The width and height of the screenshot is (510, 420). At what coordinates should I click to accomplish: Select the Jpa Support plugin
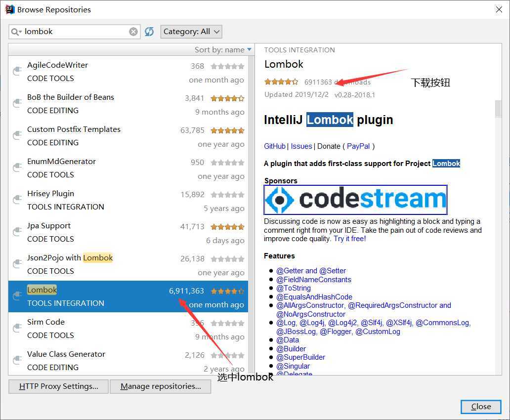pos(128,232)
